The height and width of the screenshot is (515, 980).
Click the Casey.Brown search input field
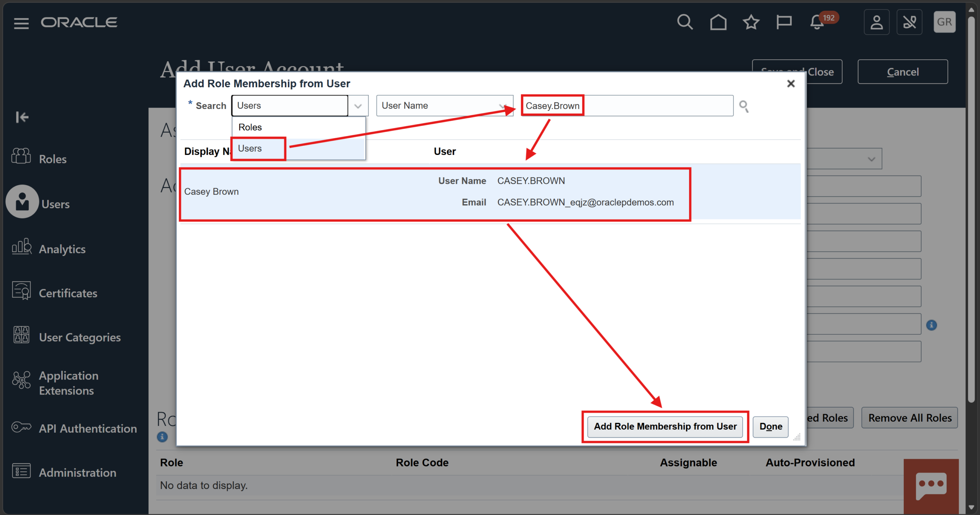[x=627, y=106]
